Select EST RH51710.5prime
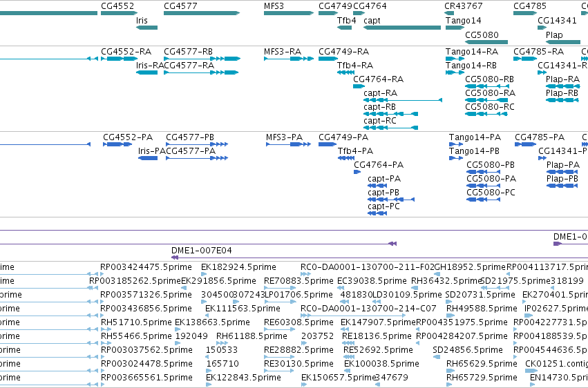 136,322
